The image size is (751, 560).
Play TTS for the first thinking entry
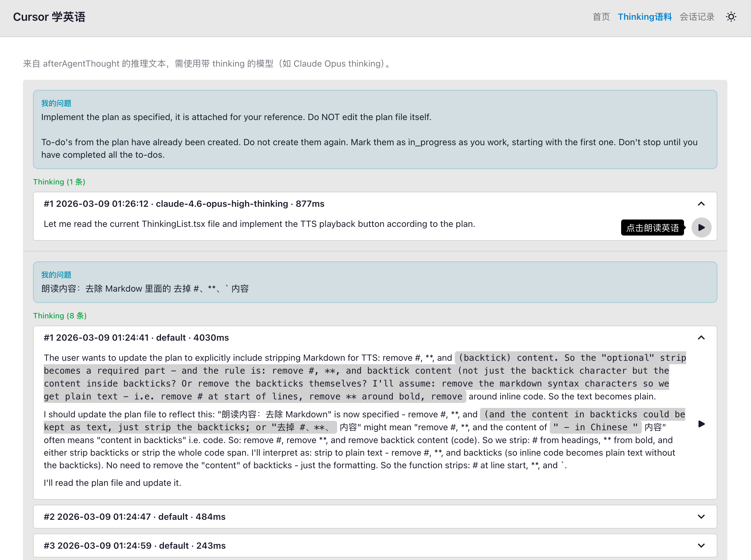point(701,228)
